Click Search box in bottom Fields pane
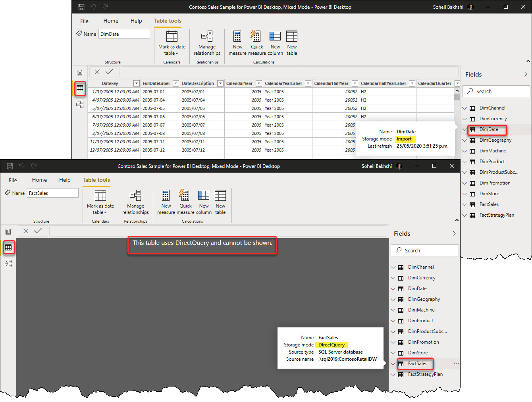Image resolution: width=532 pixels, height=402 pixels. (x=425, y=250)
